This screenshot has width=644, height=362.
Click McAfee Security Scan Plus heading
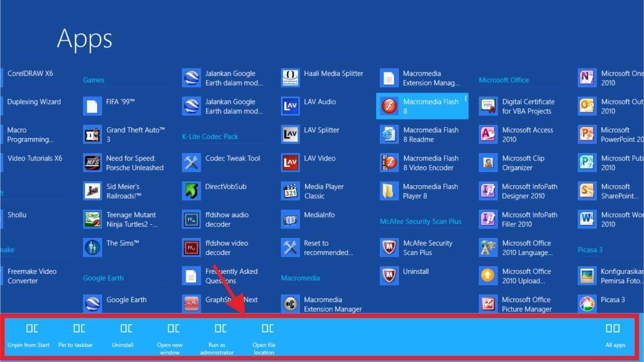point(421,222)
